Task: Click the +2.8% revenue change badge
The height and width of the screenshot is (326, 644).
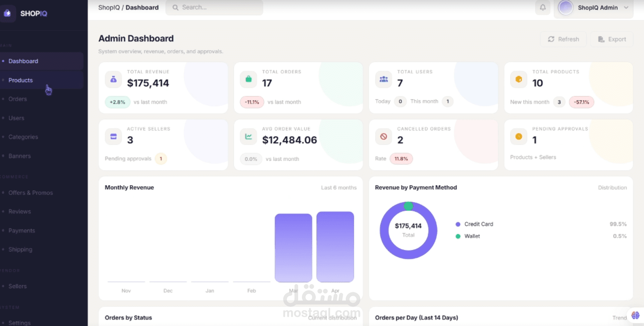Action: click(117, 102)
